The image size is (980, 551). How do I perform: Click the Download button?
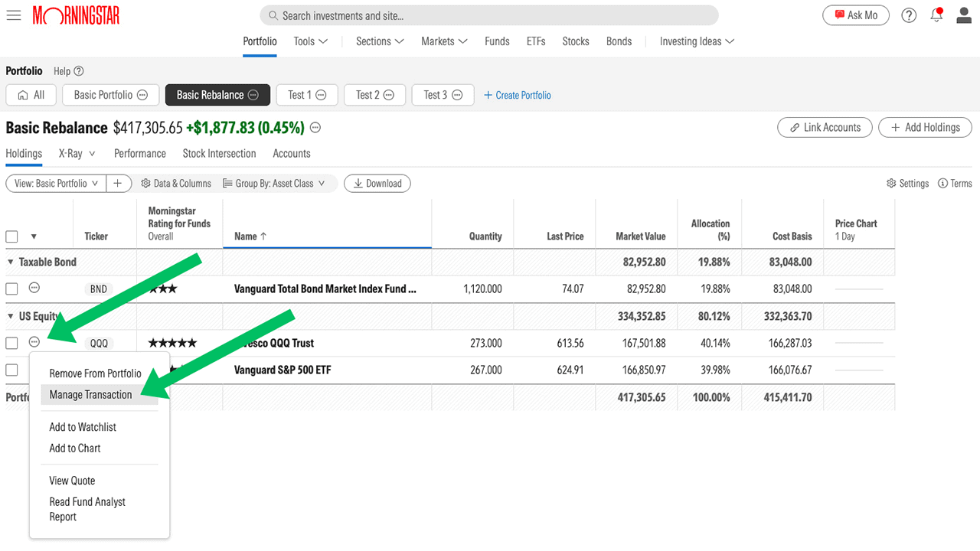(x=377, y=183)
